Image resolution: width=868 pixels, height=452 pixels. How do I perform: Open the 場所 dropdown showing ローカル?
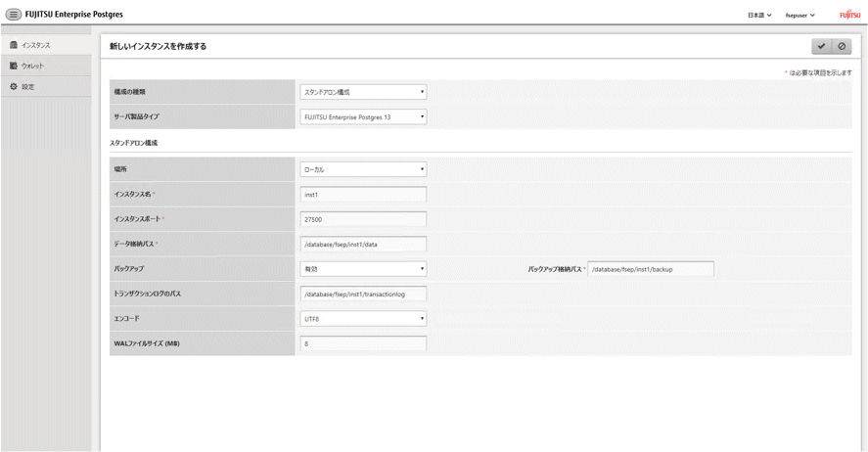point(363,169)
